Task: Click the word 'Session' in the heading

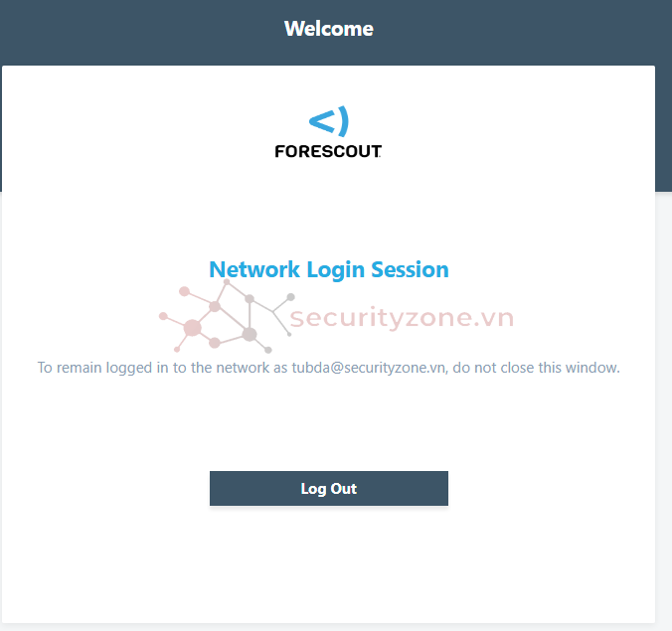Action: pyautogui.click(x=410, y=269)
